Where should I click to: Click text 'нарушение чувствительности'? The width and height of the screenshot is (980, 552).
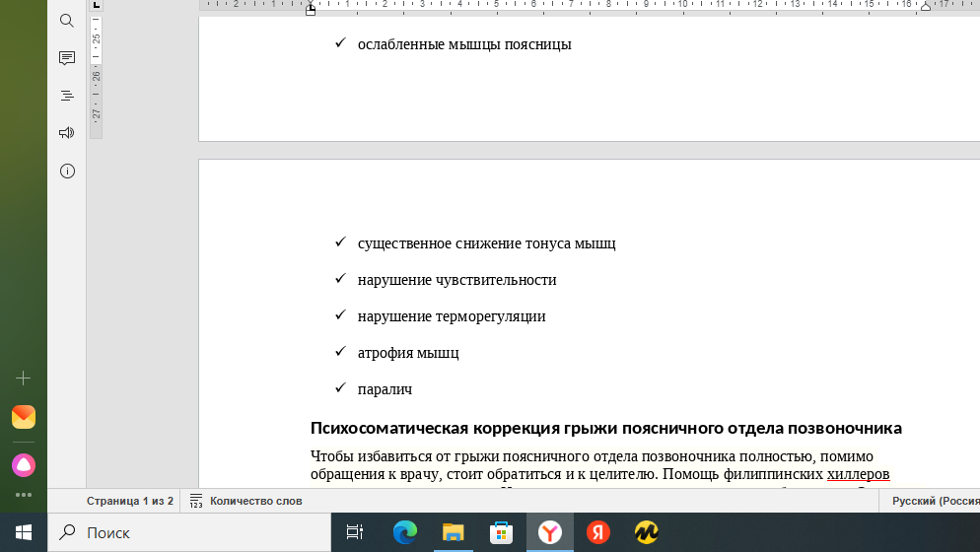pos(456,279)
